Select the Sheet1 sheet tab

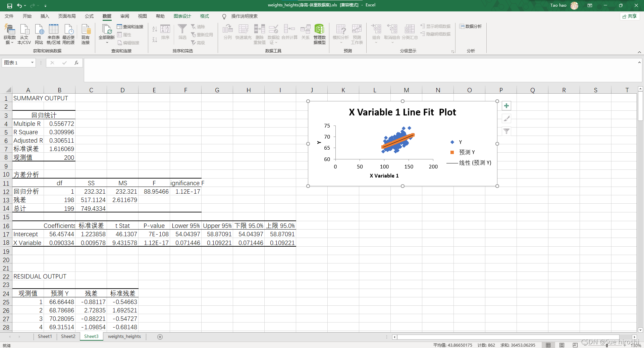pyautogui.click(x=45, y=337)
